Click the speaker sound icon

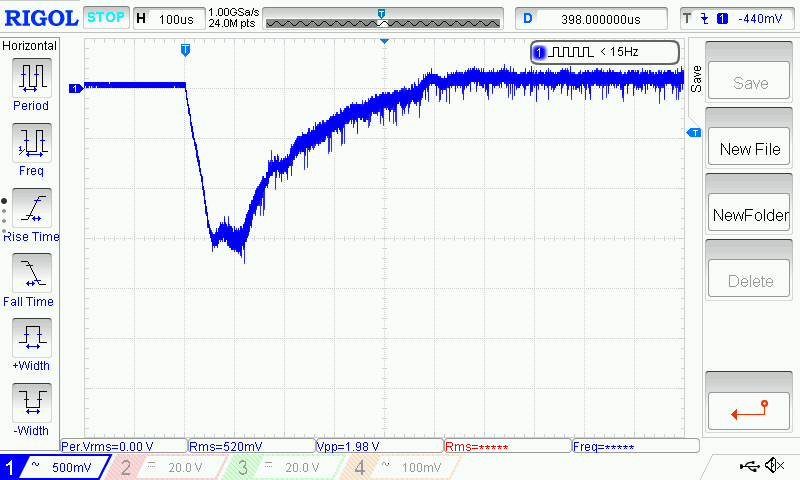773,466
